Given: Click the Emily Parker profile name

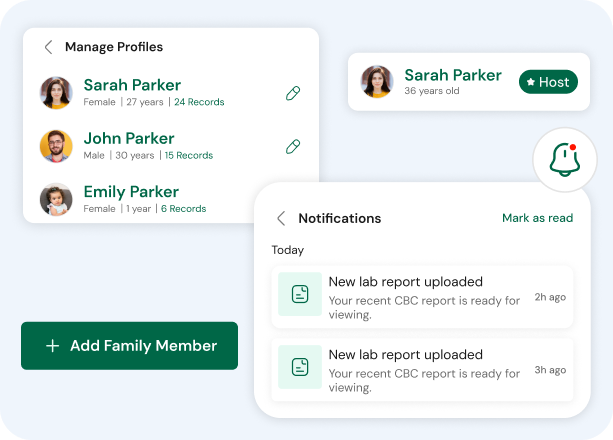Looking at the screenshot, I should (131, 192).
